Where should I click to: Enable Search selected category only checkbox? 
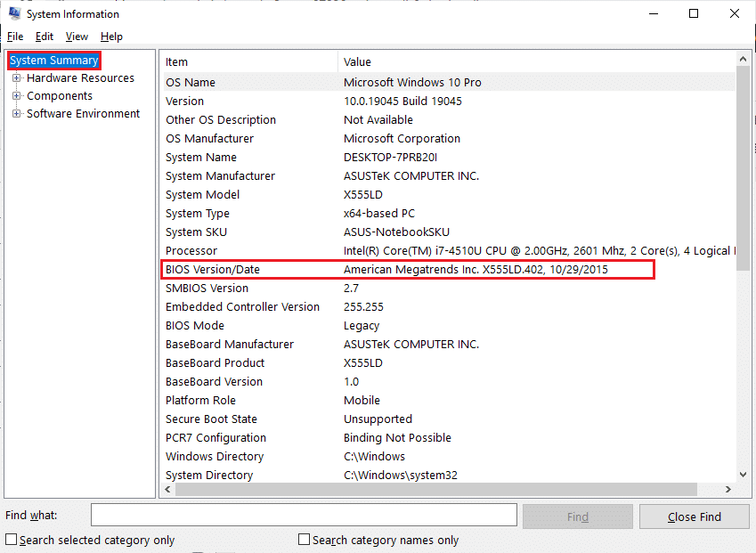pos(12,540)
